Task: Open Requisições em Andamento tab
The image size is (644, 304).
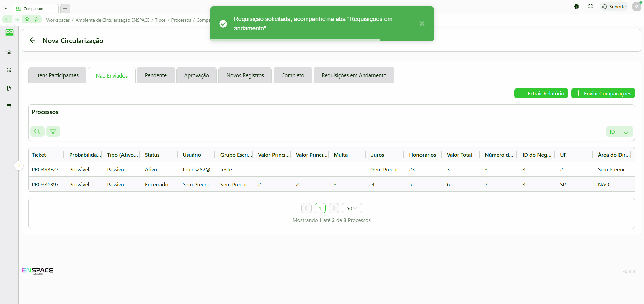Action: (x=354, y=75)
